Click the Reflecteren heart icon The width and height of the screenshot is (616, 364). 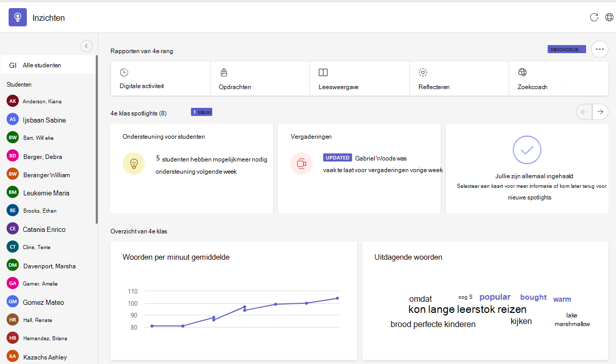point(423,72)
